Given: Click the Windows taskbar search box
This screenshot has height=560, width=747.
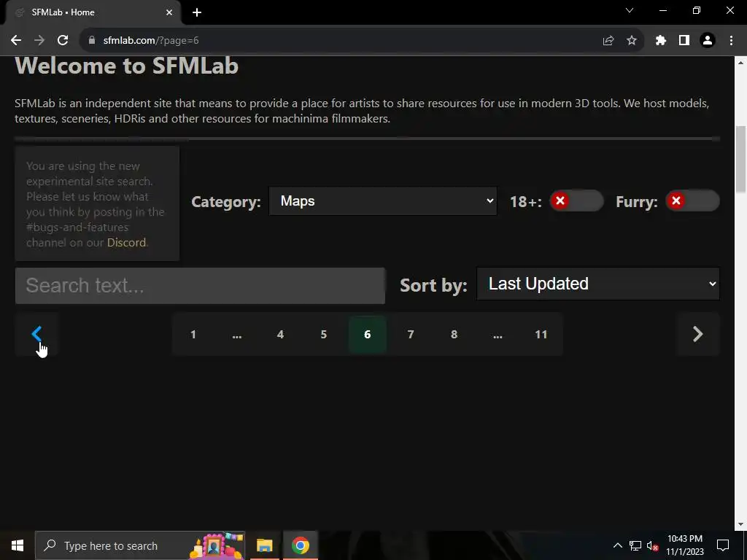Looking at the screenshot, I should tap(141, 545).
